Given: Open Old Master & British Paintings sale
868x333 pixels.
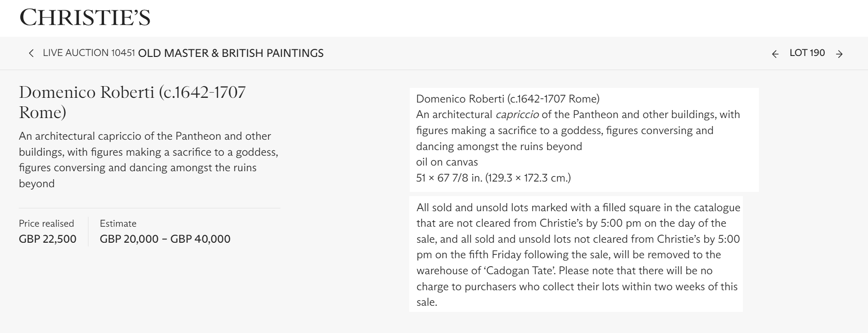Looking at the screenshot, I should [x=231, y=53].
